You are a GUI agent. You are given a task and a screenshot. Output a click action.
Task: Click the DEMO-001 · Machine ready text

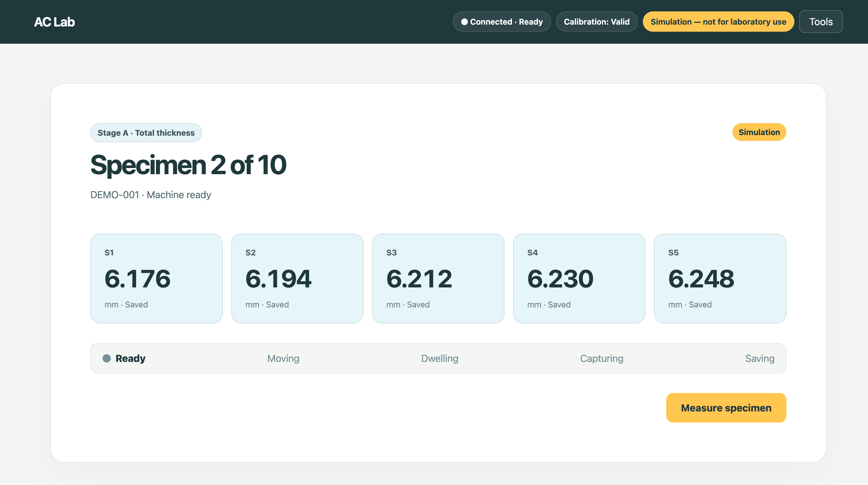pyautogui.click(x=150, y=194)
